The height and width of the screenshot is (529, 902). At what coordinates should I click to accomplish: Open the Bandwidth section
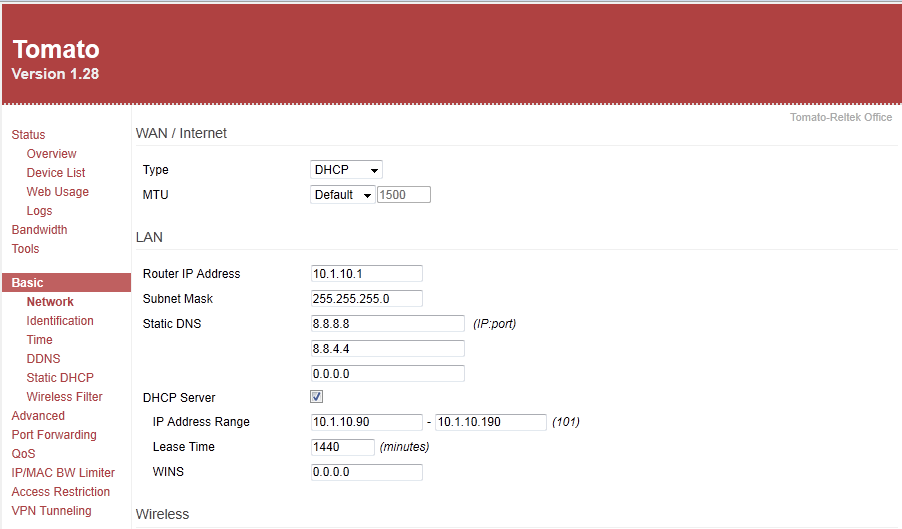pyautogui.click(x=39, y=229)
